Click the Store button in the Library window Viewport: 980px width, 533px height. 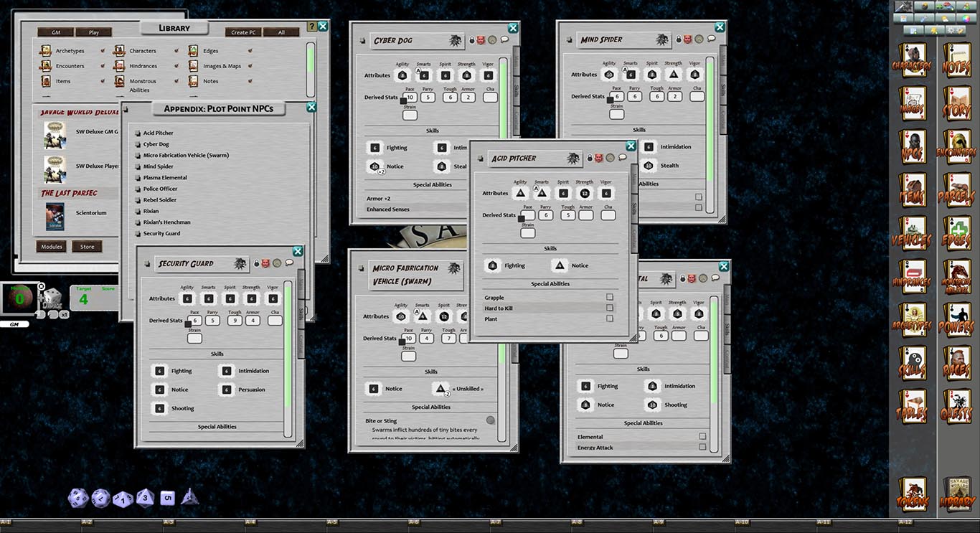87,246
